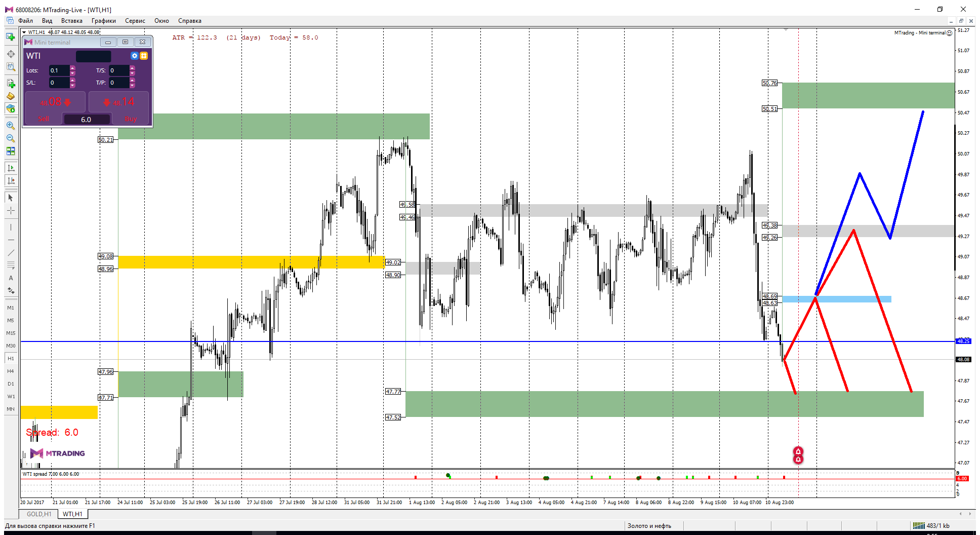This screenshot has height=535, width=980.
Task: Open the Графики menu
Action: pos(104,21)
